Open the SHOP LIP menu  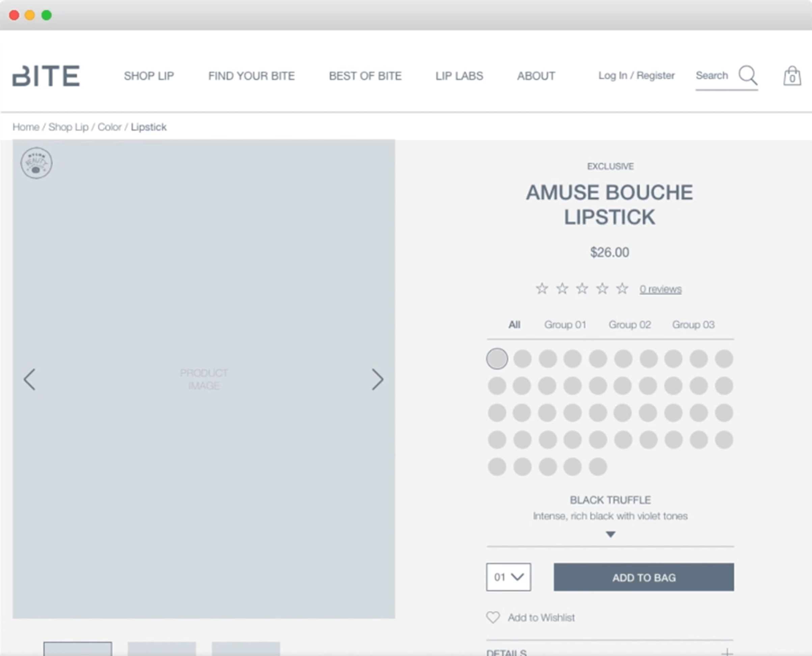pos(149,76)
